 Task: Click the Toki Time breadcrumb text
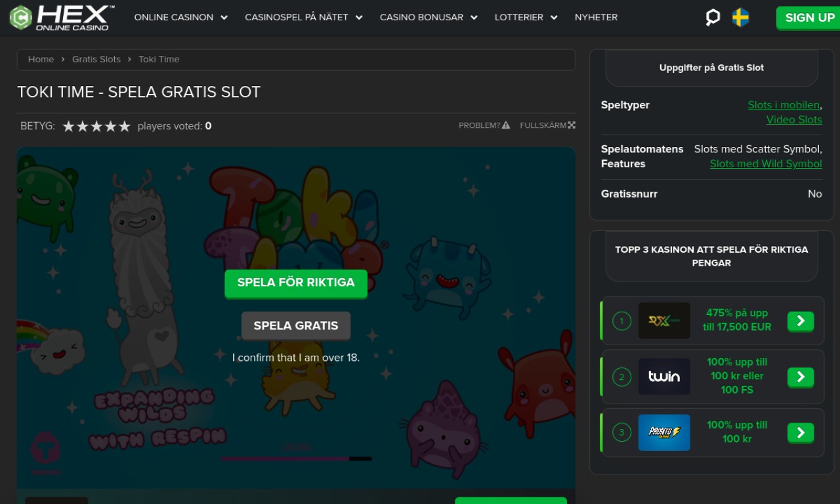(159, 59)
